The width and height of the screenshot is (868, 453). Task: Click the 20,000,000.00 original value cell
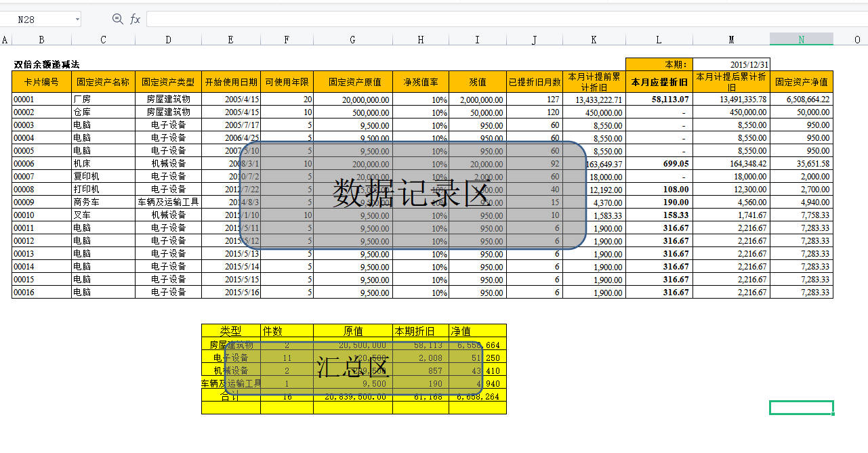352,100
